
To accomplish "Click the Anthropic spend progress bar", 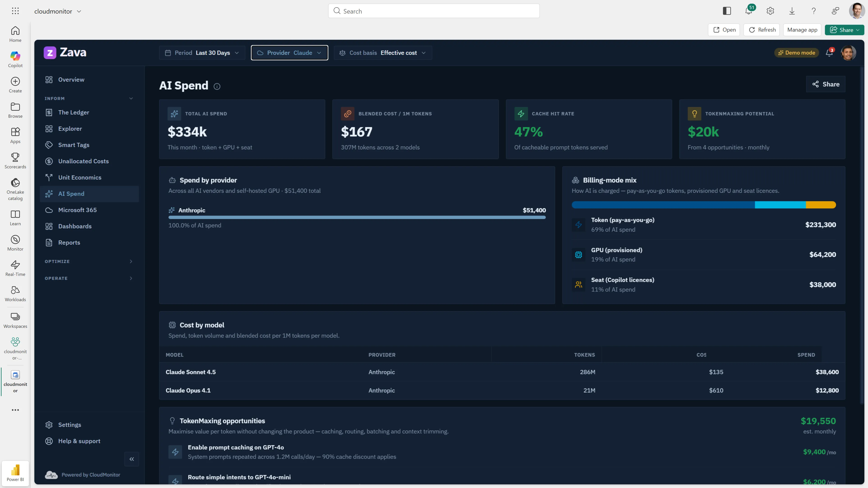I will pos(357,218).
